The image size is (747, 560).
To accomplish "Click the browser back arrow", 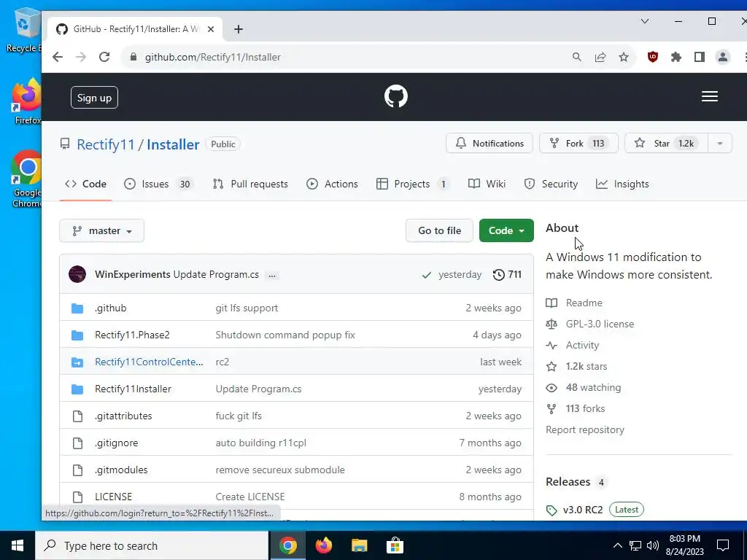I will point(58,57).
